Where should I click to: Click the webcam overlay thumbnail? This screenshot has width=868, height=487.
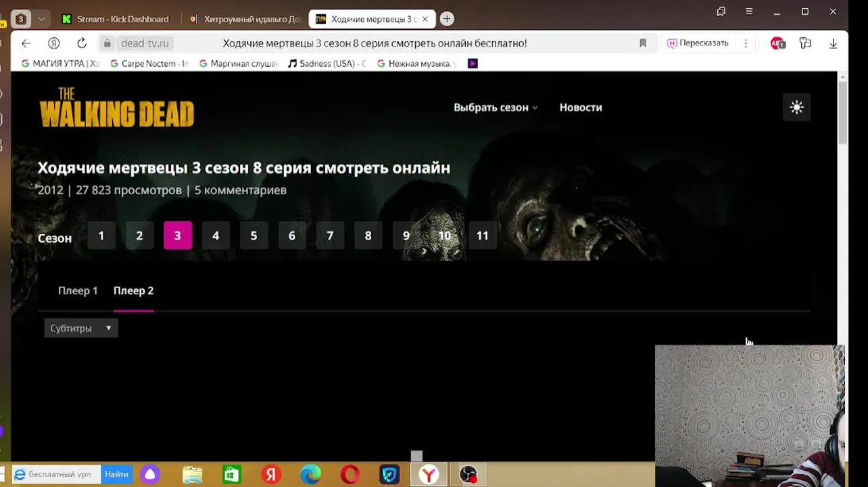[x=750, y=416]
